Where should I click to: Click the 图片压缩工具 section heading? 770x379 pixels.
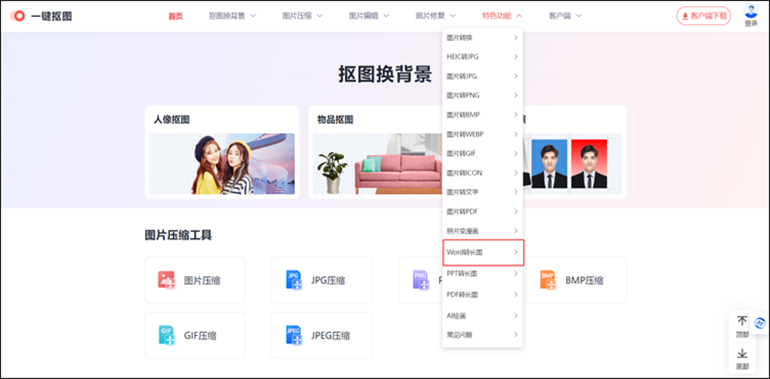pyautogui.click(x=178, y=235)
